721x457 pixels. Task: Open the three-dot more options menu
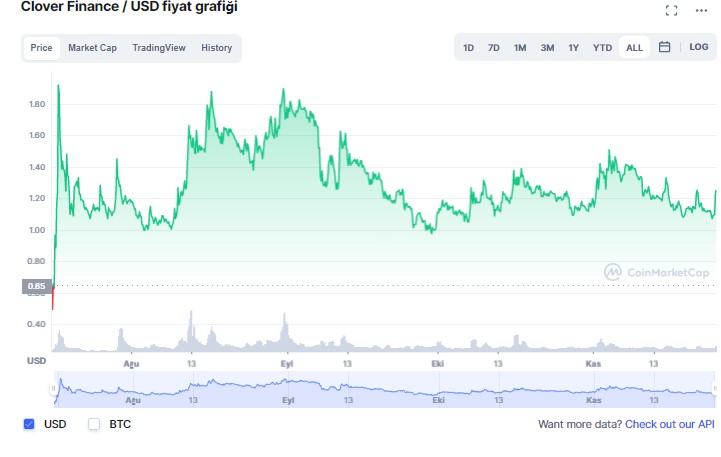click(701, 11)
